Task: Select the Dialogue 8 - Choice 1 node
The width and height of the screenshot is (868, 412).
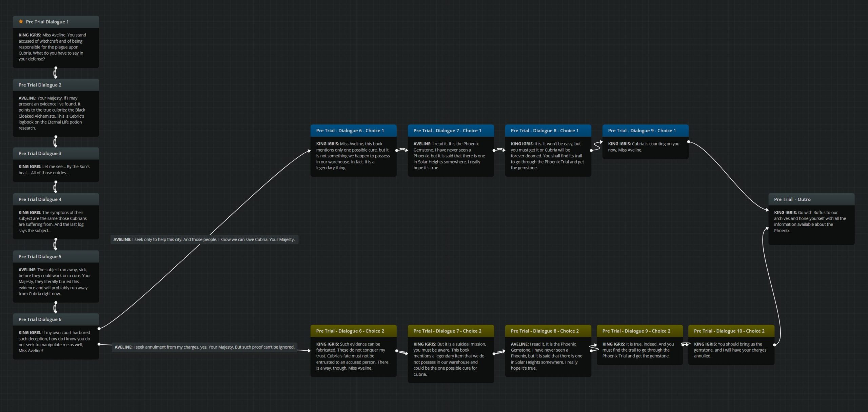Action: [x=548, y=131]
